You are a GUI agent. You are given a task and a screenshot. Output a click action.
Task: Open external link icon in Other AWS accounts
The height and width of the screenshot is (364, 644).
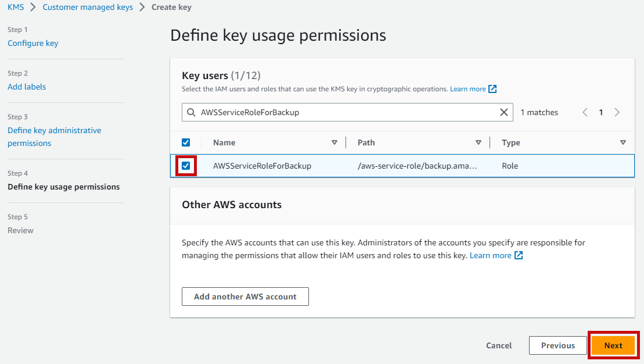[x=519, y=255]
